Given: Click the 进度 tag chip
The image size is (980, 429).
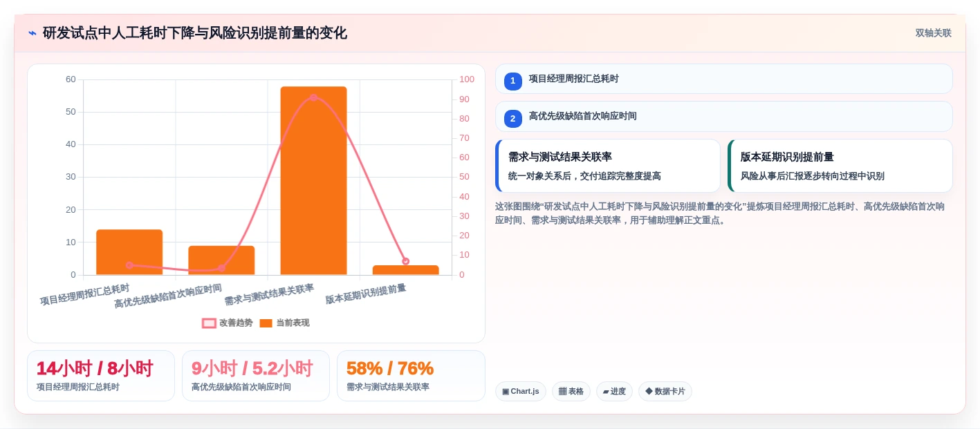Looking at the screenshot, I should (x=614, y=392).
